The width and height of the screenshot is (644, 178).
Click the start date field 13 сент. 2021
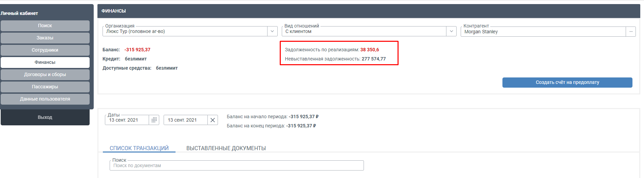tap(127, 120)
